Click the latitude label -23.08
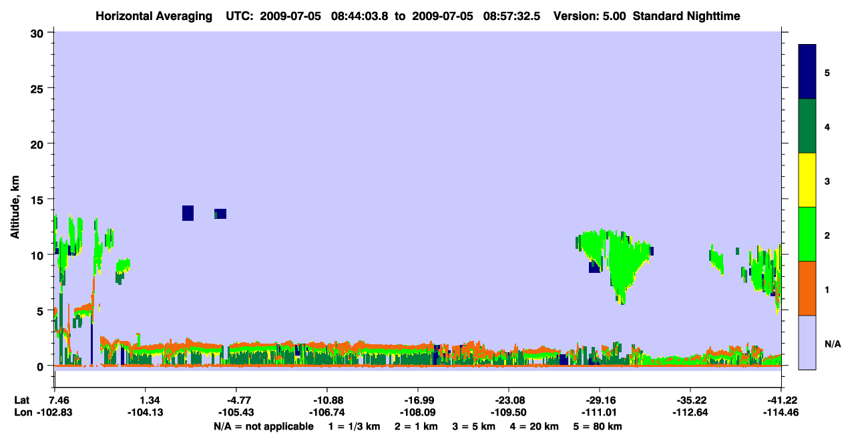The width and height of the screenshot is (868, 445). (509, 400)
